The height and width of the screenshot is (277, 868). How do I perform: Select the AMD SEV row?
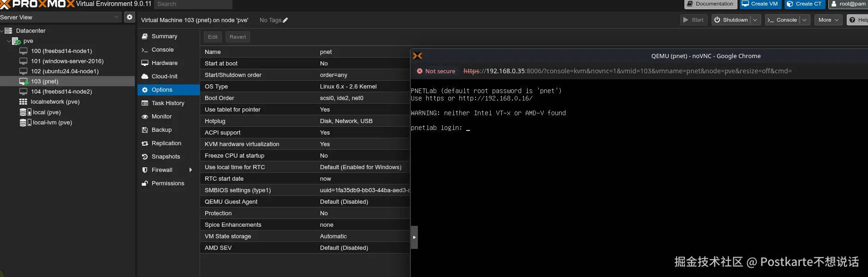click(x=305, y=248)
